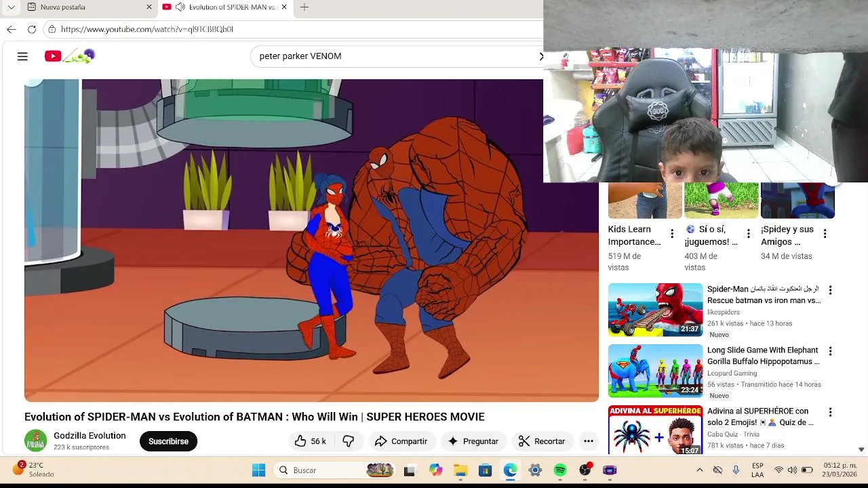Open ¡Spidey y sus Amigos video title

(787, 236)
